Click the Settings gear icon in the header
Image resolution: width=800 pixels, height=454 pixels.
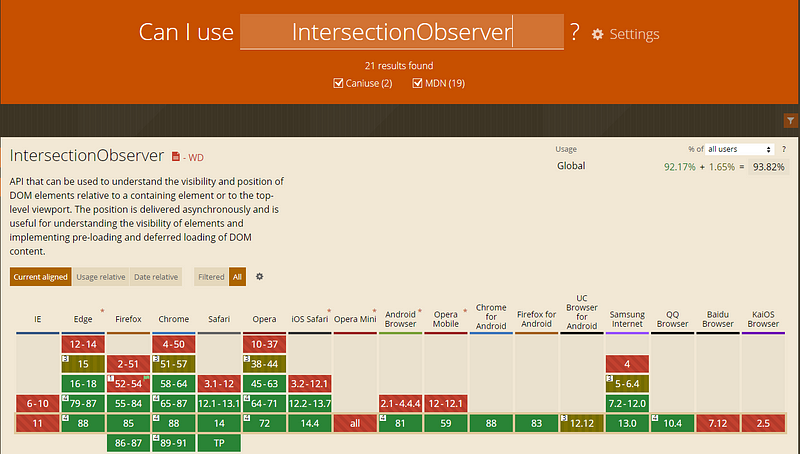pyautogui.click(x=598, y=34)
